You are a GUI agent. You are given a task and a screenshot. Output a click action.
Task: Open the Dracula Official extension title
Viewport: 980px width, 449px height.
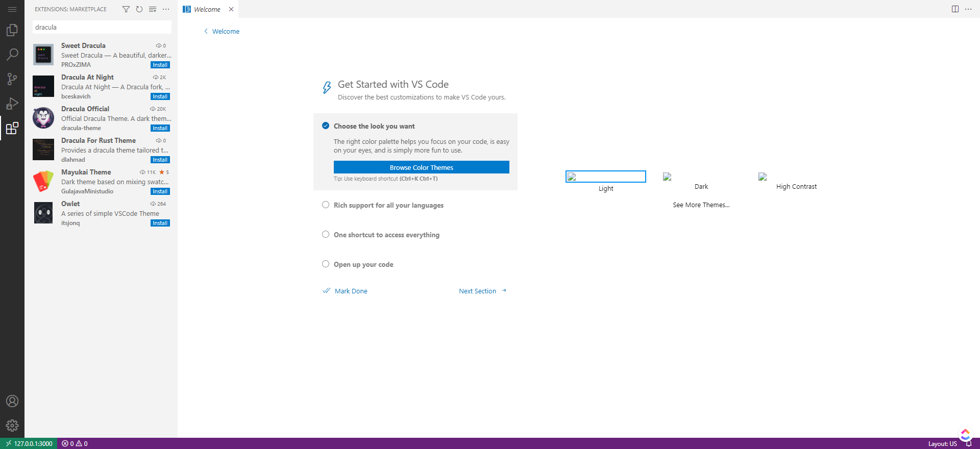pyautogui.click(x=85, y=109)
